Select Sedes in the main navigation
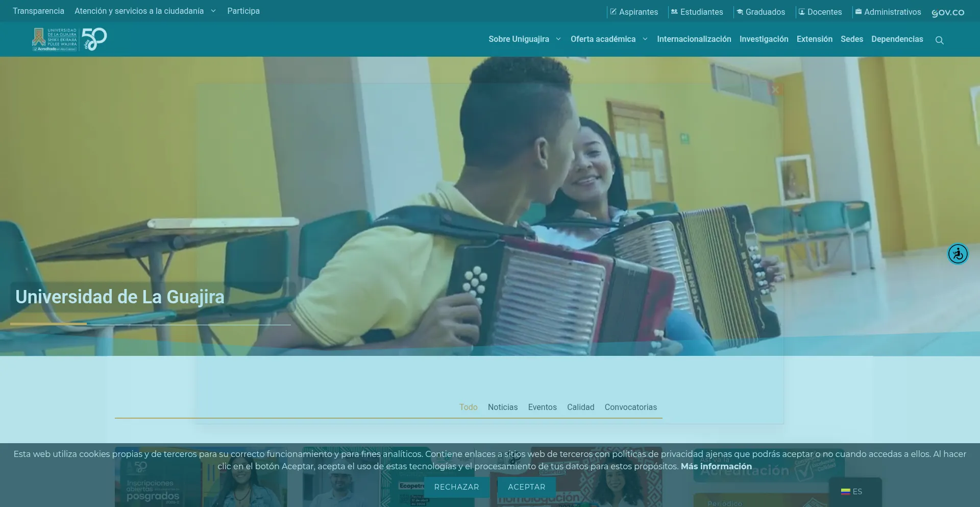 [852, 39]
